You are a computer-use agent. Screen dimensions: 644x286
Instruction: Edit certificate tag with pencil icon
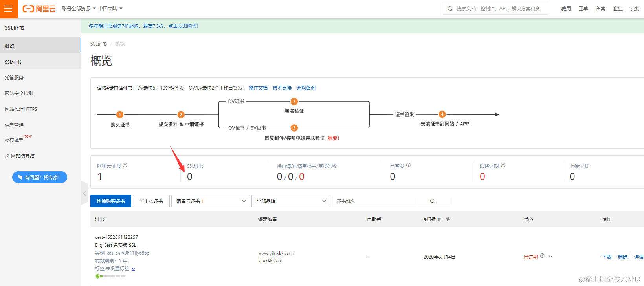click(134, 269)
